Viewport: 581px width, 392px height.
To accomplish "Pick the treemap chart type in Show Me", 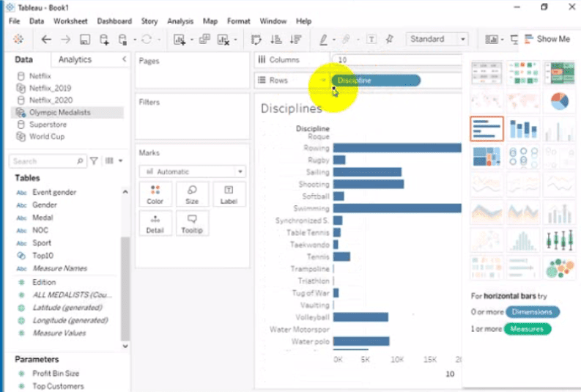I will pyautogui.click(x=486, y=157).
